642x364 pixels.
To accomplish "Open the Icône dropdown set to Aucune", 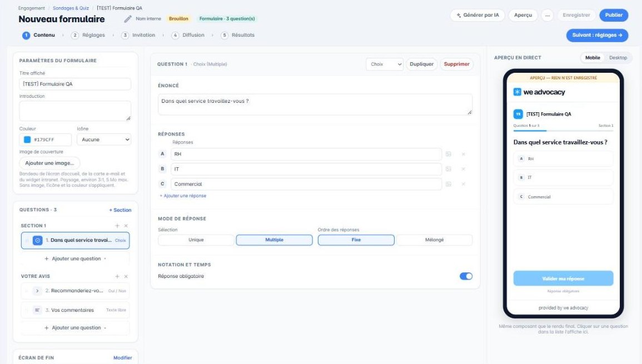I will 104,139.
